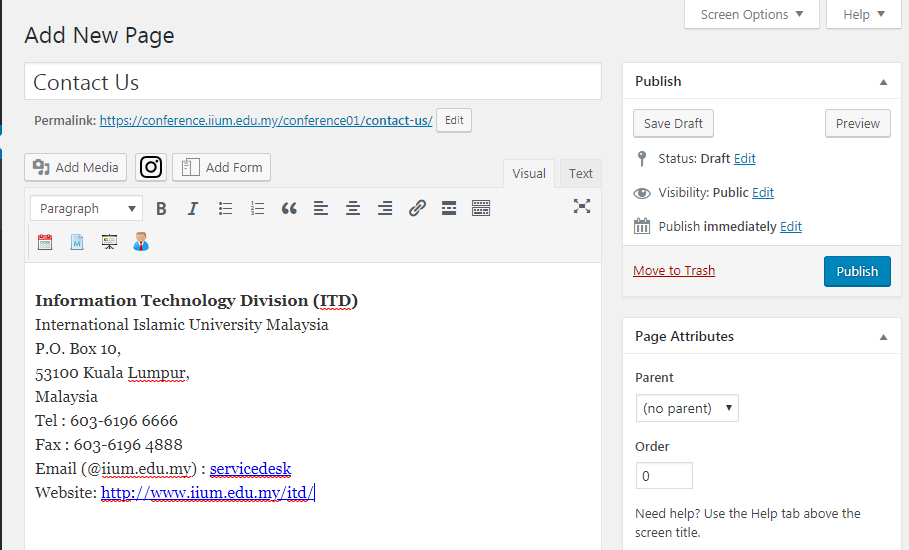Click the red calendar shortcode icon
This screenshot has width=909, height=550.
point(45,242)
